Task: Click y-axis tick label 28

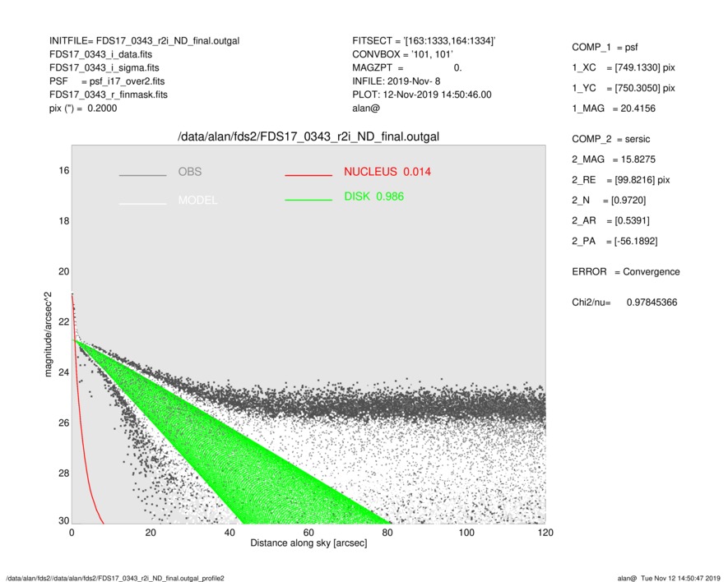Action: coord(64,473)
